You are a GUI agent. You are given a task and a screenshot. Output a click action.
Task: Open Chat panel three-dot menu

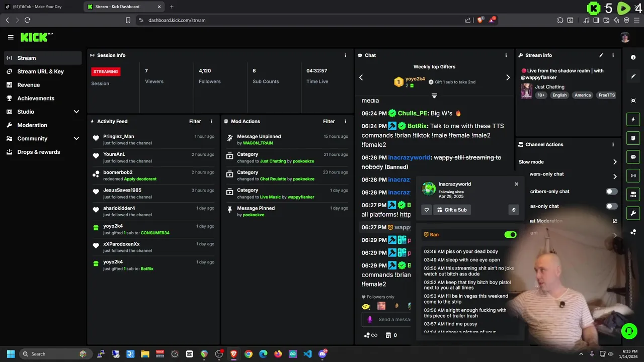506,55
